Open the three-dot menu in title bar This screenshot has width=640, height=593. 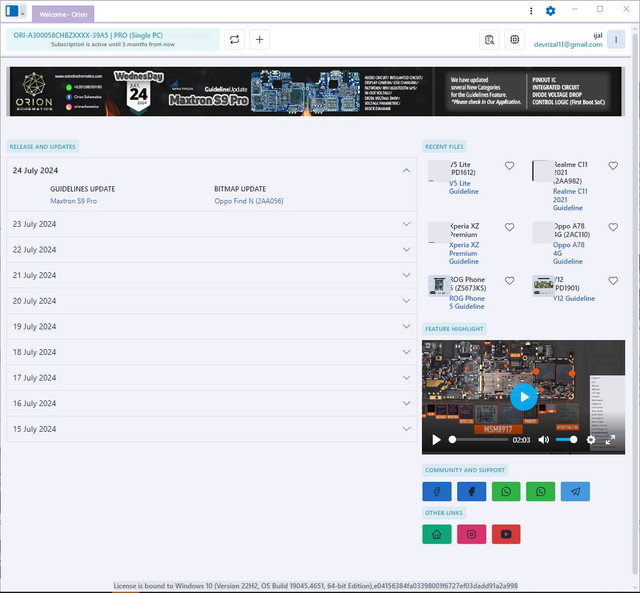531,11
